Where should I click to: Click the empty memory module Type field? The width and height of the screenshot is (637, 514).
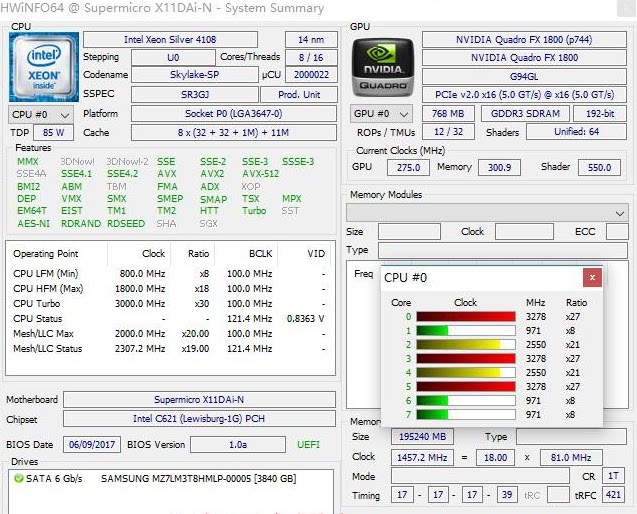tap(503, 250)
